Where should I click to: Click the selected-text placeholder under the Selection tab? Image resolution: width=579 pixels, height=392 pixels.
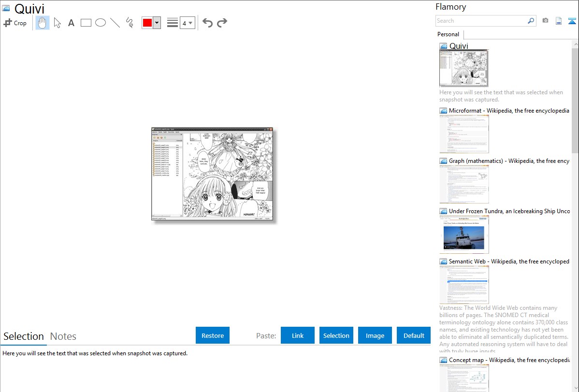pos(95,353)
